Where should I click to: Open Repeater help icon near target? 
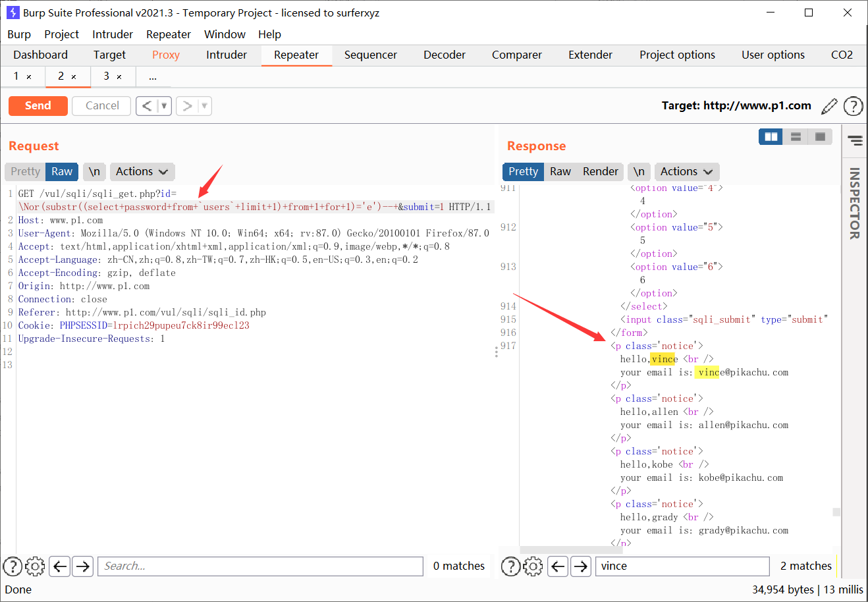click(853, 105)
